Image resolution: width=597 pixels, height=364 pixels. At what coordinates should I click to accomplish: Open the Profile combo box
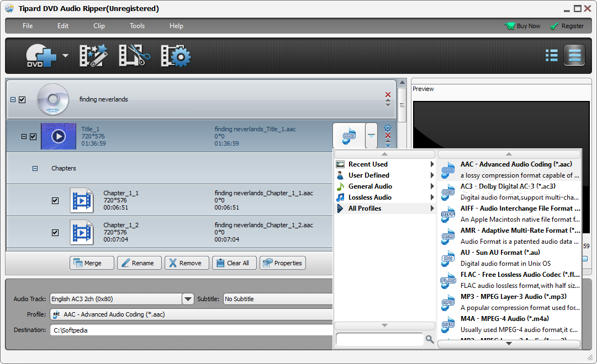pyautogui.click(x=192, y=314)
